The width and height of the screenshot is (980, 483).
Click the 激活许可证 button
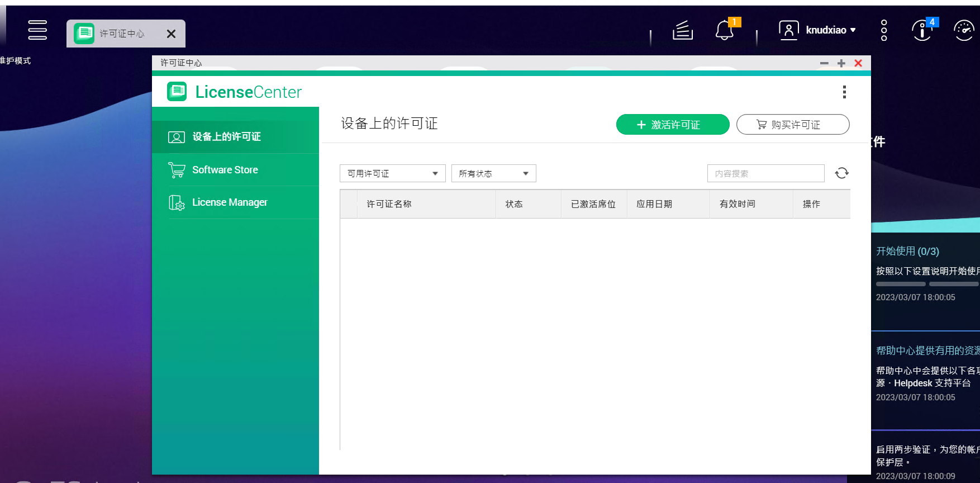pyautogui.click(x=673, y=125)
